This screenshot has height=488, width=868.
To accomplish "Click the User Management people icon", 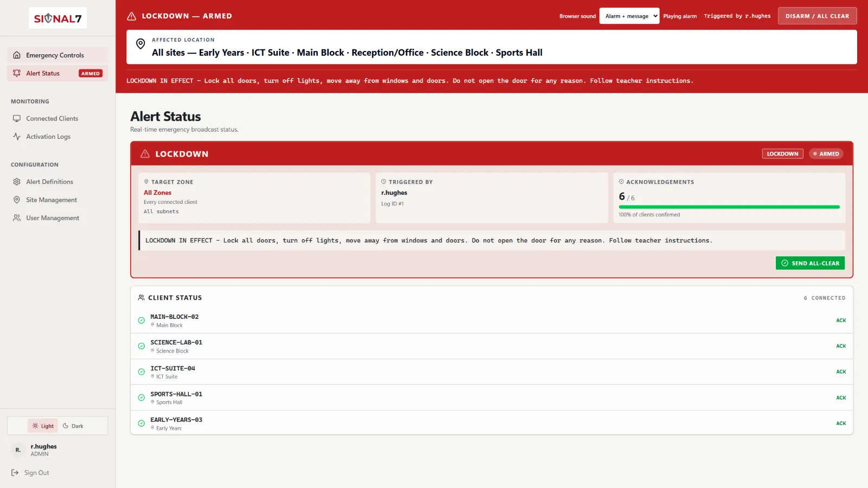I will [17, 218].
